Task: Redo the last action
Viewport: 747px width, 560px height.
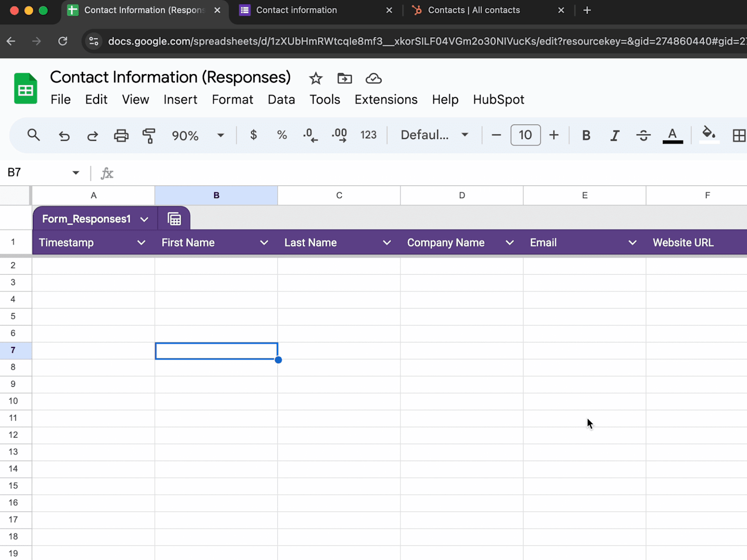Action: pos(93,135)
